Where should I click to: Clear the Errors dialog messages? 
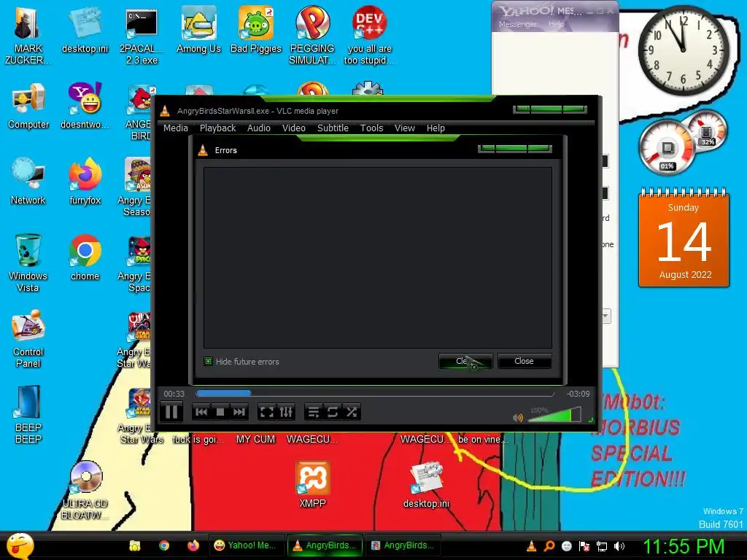[465, 361]
